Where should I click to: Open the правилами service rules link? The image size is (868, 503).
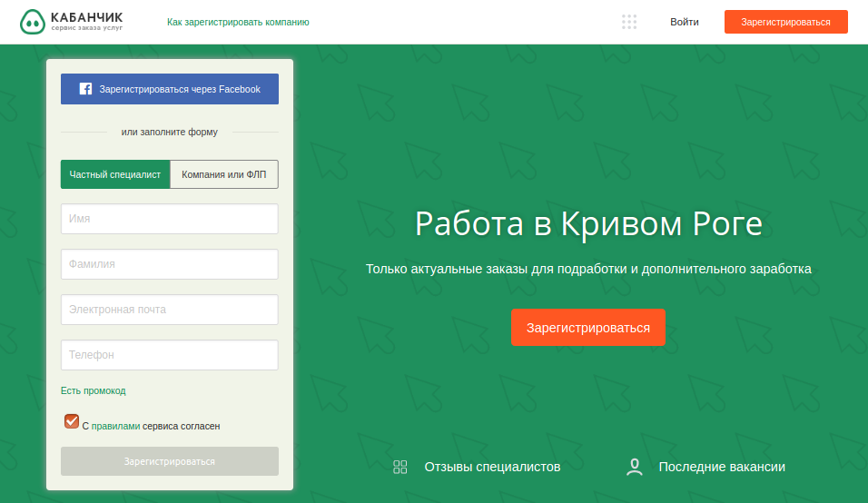pyautogui.click(x=115, y=426)
